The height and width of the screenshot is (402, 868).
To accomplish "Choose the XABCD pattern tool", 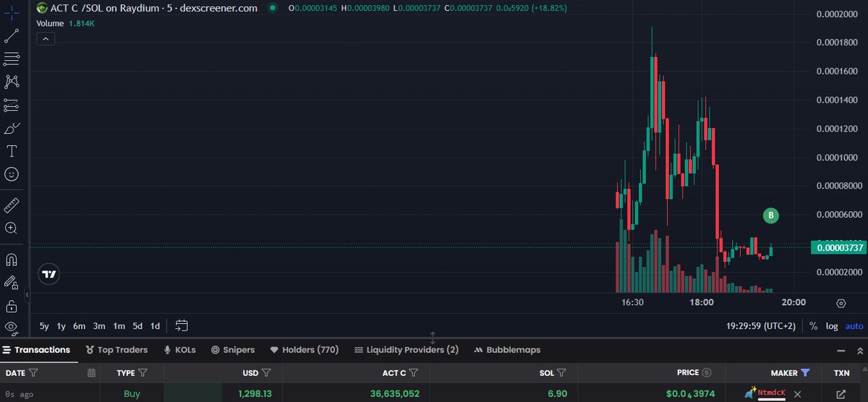I will (x=12, y=82).
